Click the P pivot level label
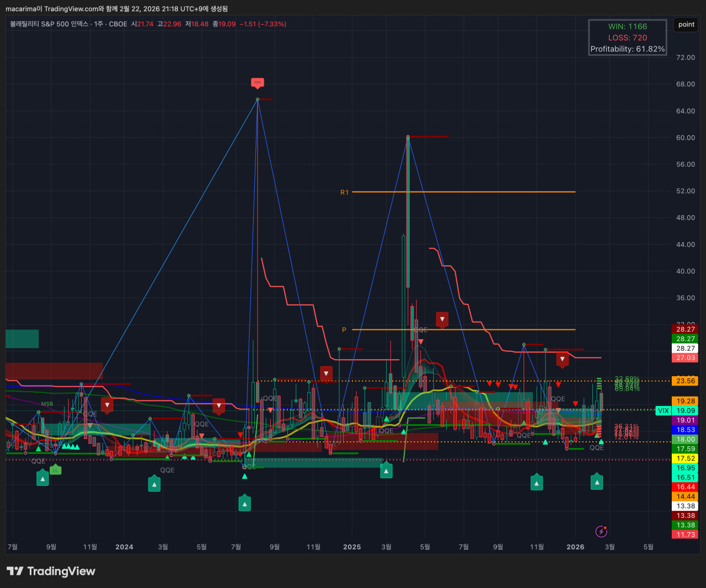This screenshot has width=706, height=588. [344, 330]
